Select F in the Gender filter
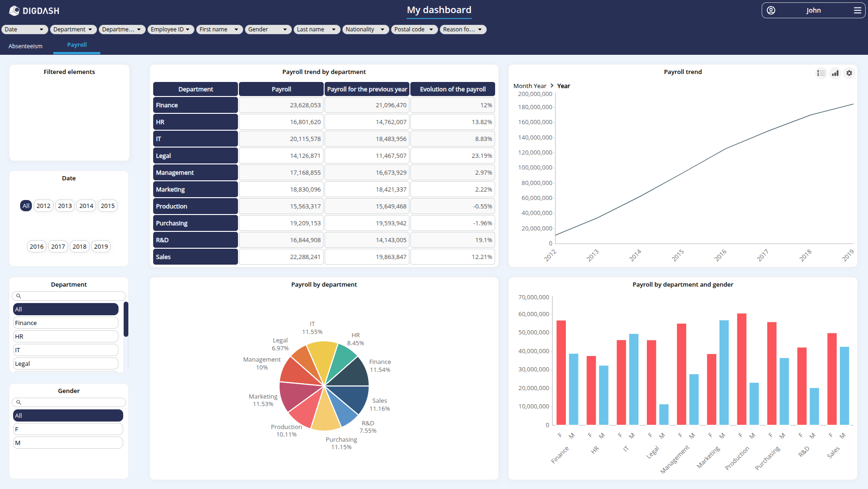Viewport: 868px width, 489px height. [68, 429]
